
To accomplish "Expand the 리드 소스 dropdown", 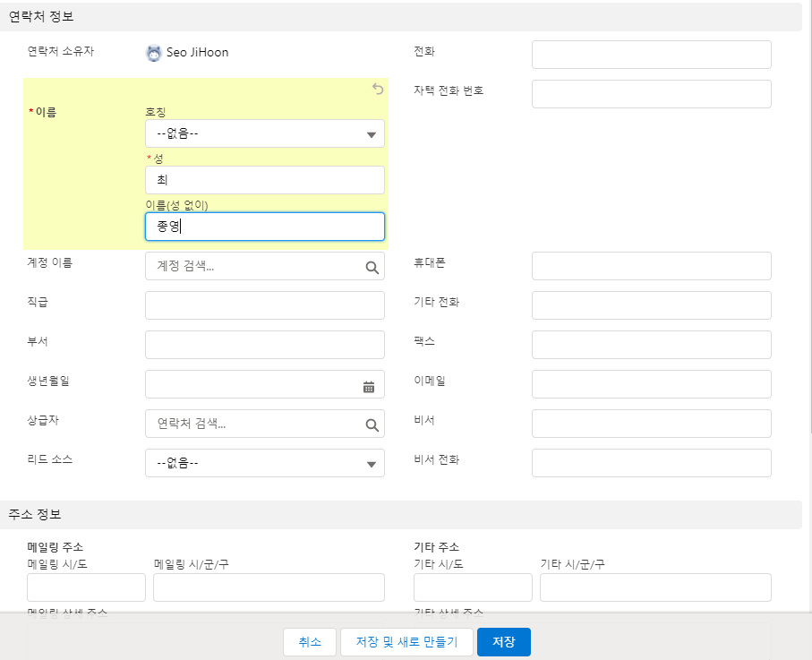I will click(264, 463).
